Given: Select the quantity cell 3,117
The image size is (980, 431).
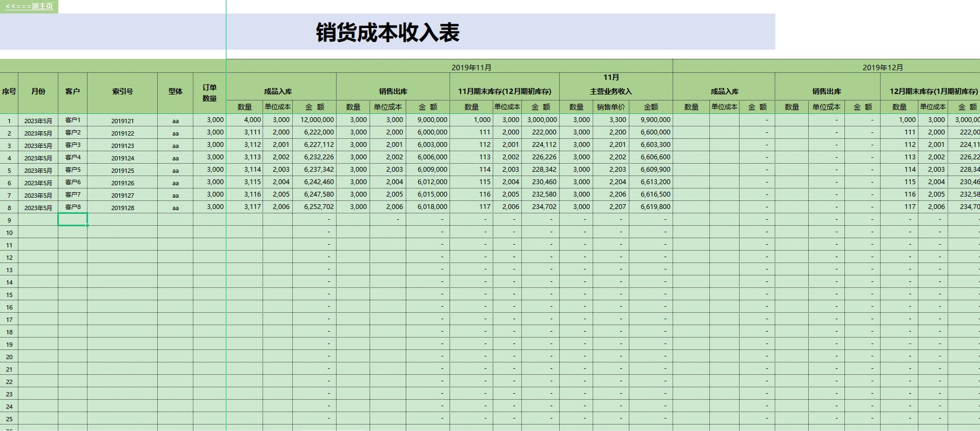Looking at the screenshot, I should 245,207.
